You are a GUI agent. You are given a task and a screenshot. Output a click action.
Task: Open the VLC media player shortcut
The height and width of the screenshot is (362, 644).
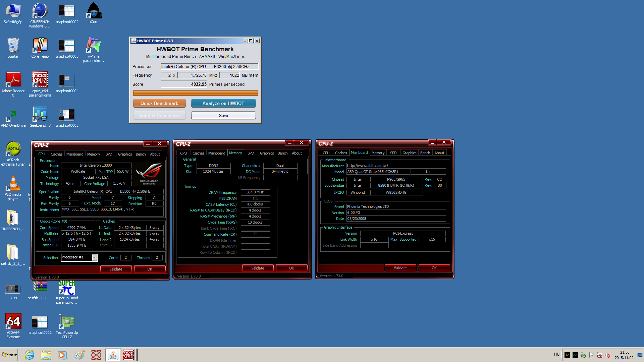point(13,188)
